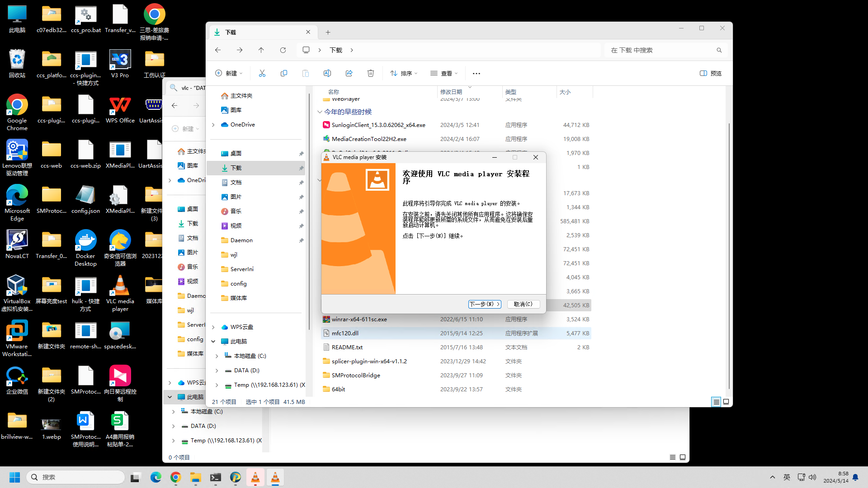This screenshot has height=488, width=868.
Task: Expand DATA (D:) drive node
Action: (217, 371)
